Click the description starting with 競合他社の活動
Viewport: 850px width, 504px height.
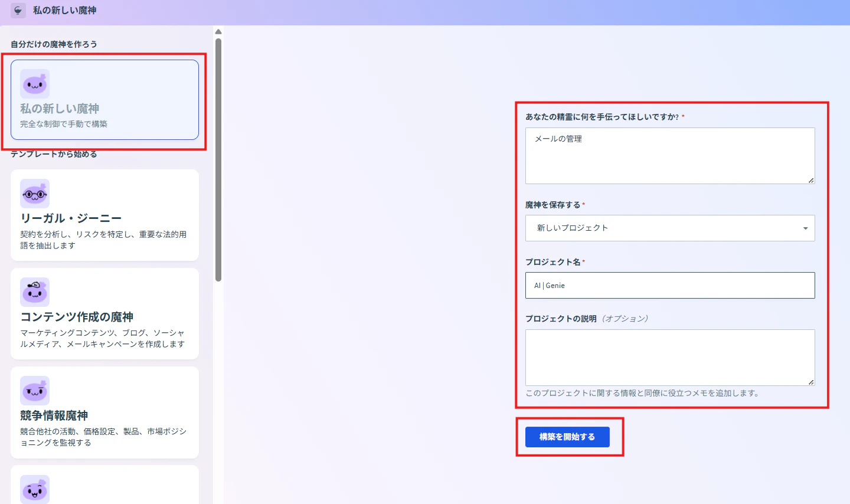(103, 437)
